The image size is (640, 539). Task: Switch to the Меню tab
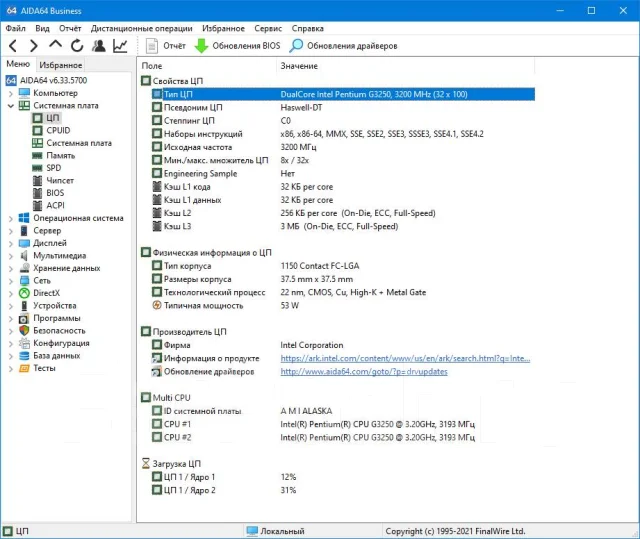click(18, 64)
